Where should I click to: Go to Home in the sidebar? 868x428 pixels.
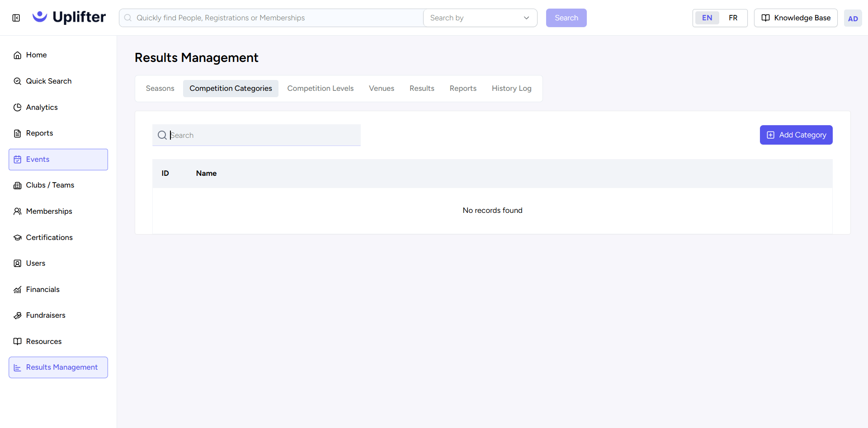tap(58, 55)
